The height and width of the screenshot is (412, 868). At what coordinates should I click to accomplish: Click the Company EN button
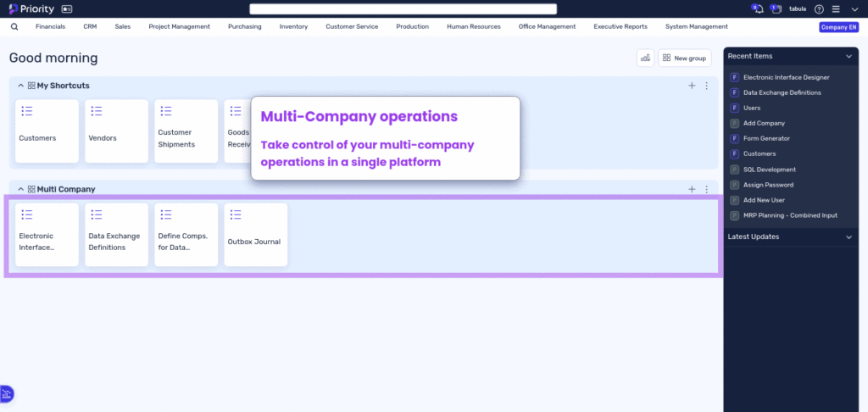(x=838, y=27)
